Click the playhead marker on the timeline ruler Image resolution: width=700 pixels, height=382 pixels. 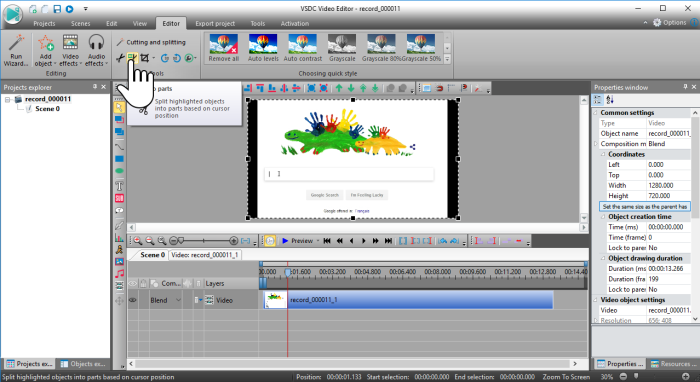[x=288, y=272]
